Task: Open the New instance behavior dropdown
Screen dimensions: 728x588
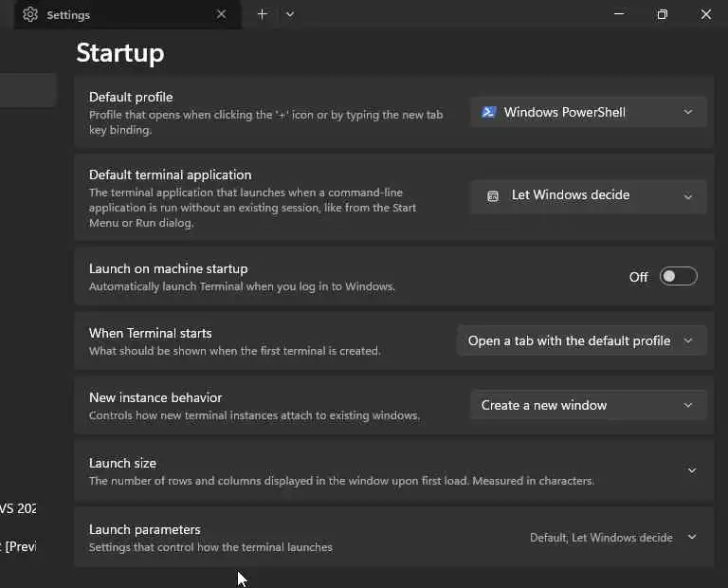Action: pyautogui.click(x=588, y=405)
